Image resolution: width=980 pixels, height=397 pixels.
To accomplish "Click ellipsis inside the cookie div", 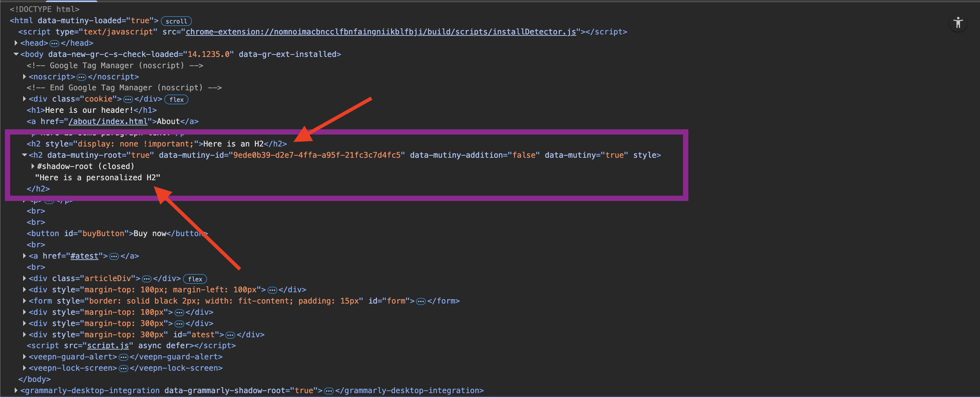I will tap(128, 99).
